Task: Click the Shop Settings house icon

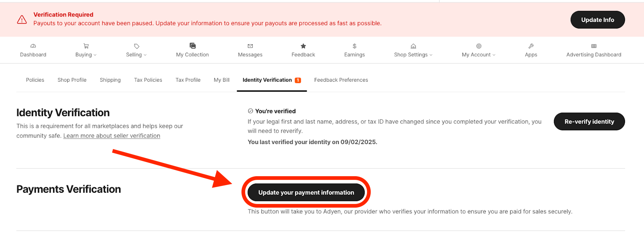Action: pos(413,46)
